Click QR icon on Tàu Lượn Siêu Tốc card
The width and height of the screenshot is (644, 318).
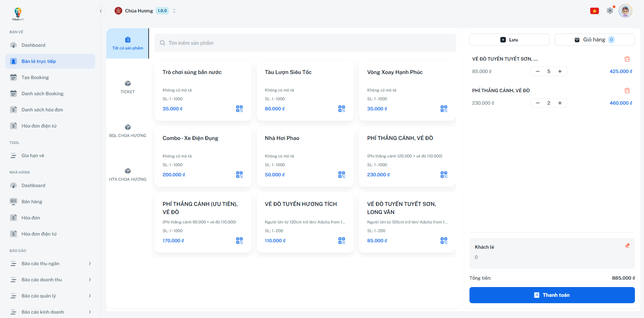coord(341,109)
